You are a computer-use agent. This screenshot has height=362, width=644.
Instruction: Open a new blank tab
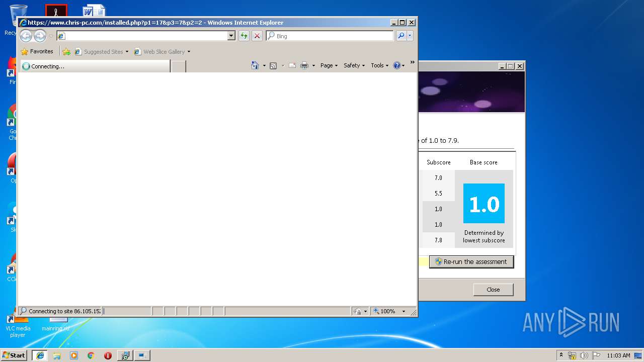(x=179, y=66)
